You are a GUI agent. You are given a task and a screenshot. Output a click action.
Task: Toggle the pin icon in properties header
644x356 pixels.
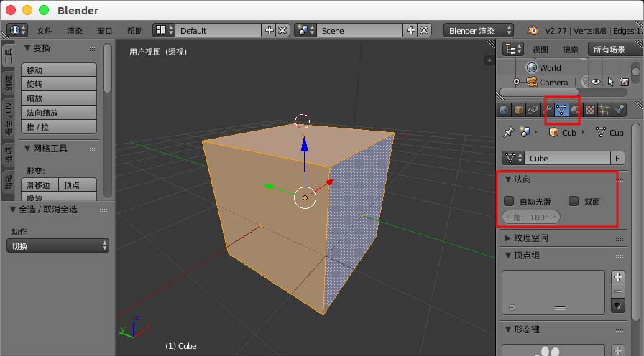point(508,132)
